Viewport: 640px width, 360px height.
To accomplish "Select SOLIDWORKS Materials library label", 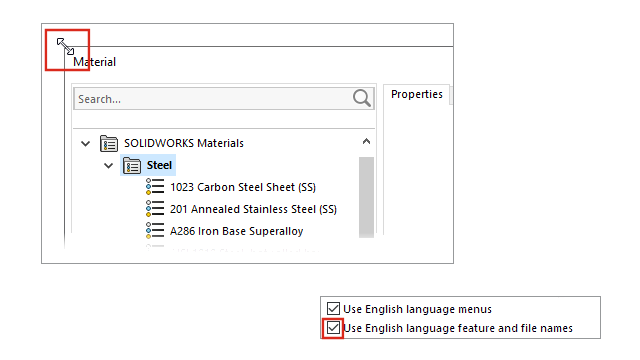I will (x=184, y=143).
